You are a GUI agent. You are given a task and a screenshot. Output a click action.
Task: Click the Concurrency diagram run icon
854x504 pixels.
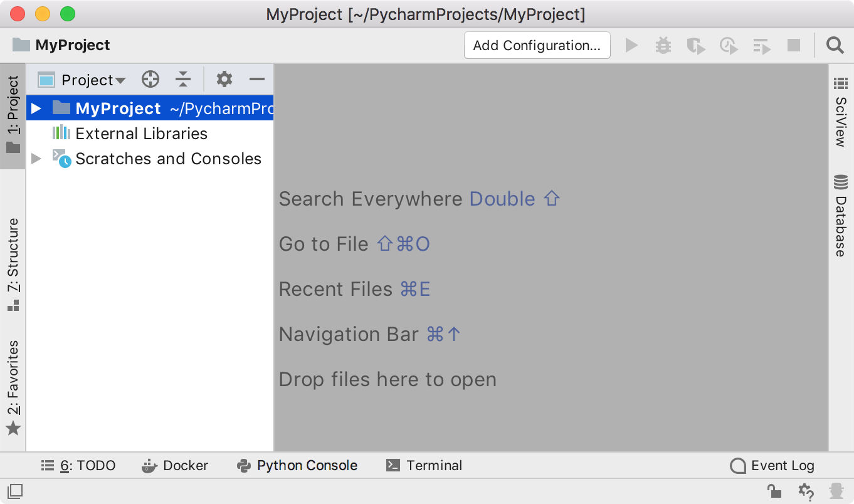click(x=762, y=46)
